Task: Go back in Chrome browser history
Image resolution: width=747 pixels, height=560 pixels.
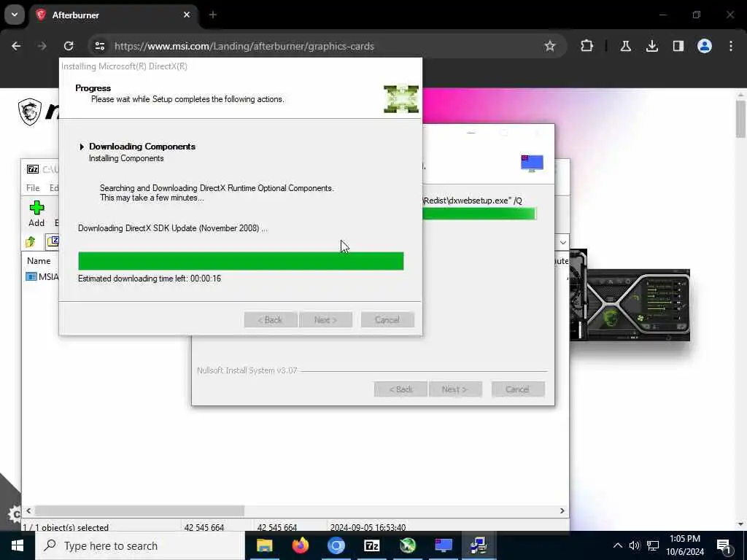Action: click(16, 46)
